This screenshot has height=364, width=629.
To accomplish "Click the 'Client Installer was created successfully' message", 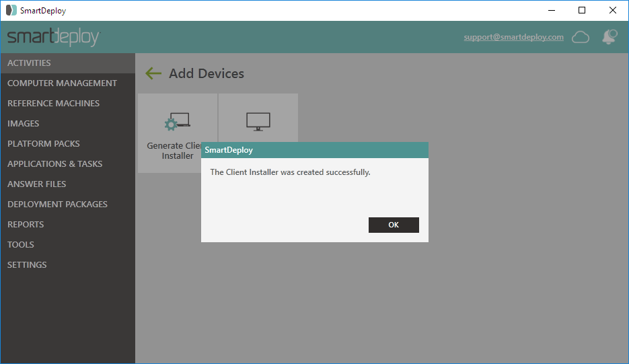I will click(x=290, y=172).
